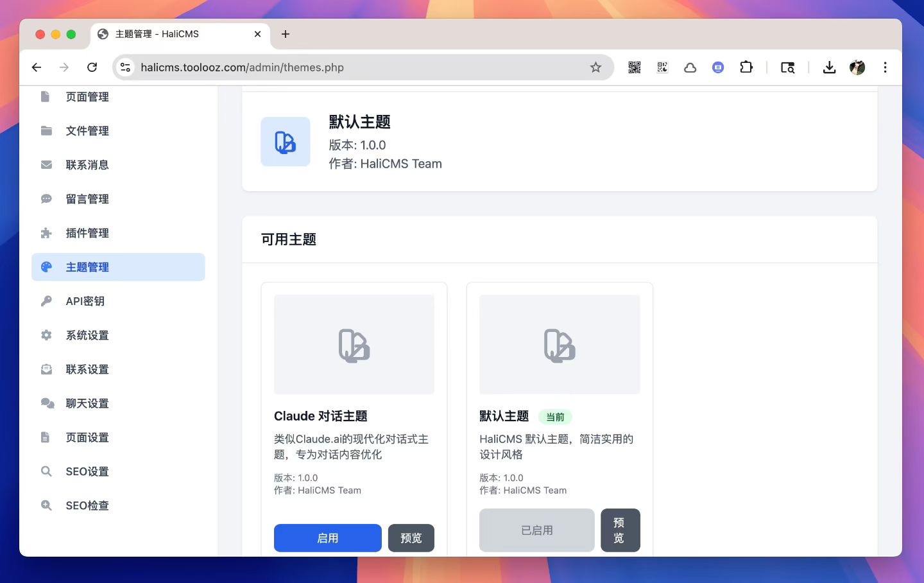Open 系统设置 in the sidebar
924x583 pixels.
coord(87,335)
